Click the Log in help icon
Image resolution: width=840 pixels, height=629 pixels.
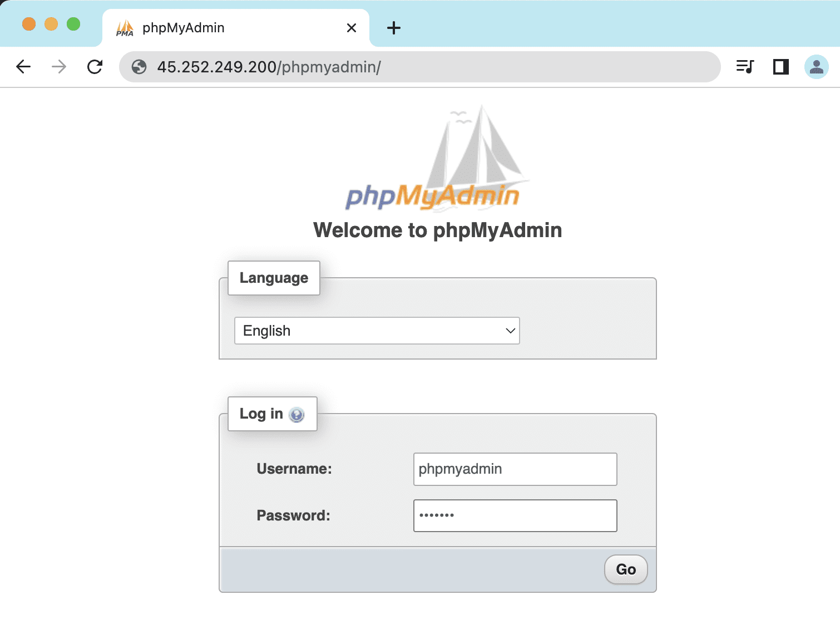tap(297, 415)
